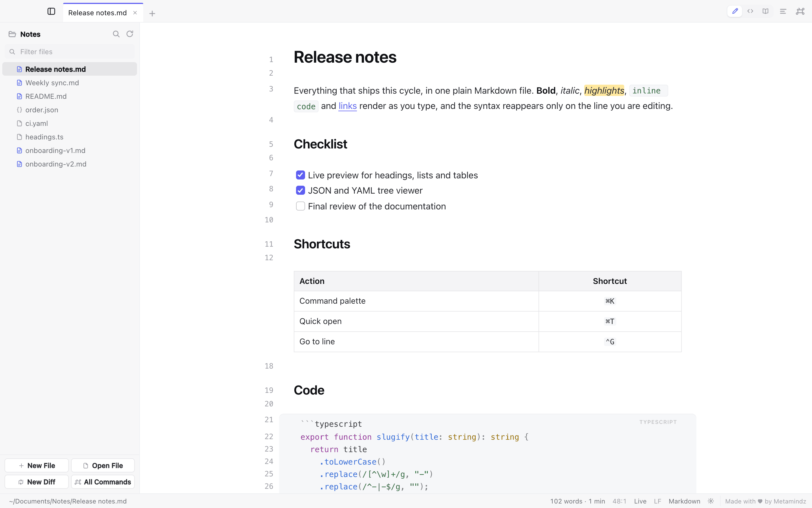Toggle the theme sun icon in status bar

[711, 501]
